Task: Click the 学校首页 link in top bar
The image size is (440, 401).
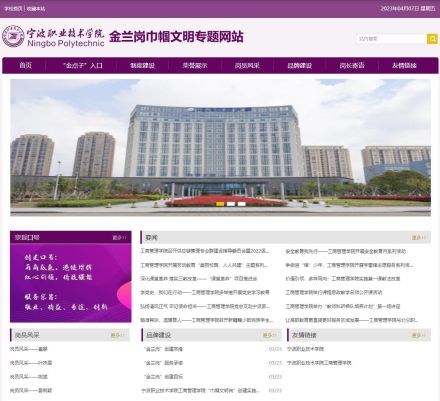Action: [13, 8]
